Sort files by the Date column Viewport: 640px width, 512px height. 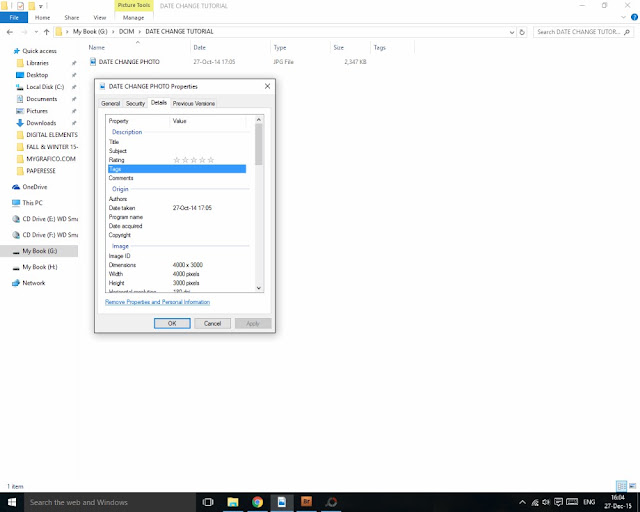click(200, 47)
